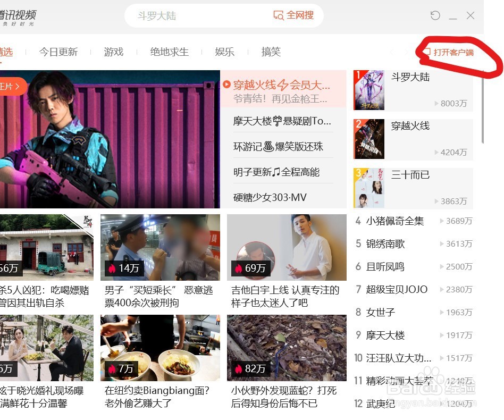Open 小猪佩奇全集 in ranking list
Viewport: 504px width, 420px height.
click(x=394, y=221)
